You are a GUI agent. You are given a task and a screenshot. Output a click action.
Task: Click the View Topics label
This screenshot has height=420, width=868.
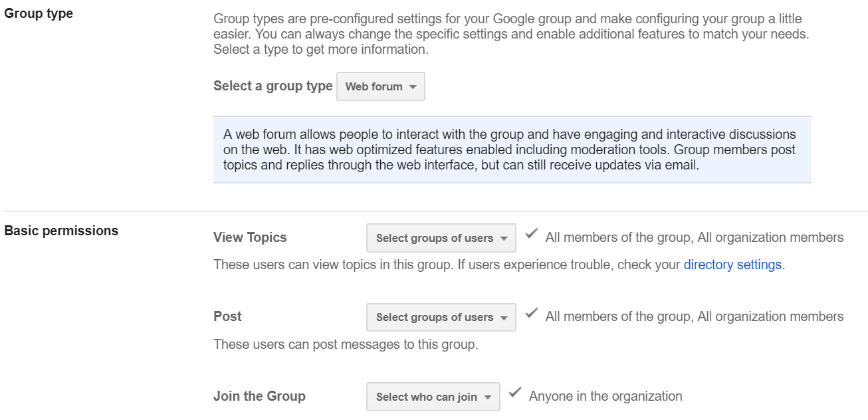250,237
